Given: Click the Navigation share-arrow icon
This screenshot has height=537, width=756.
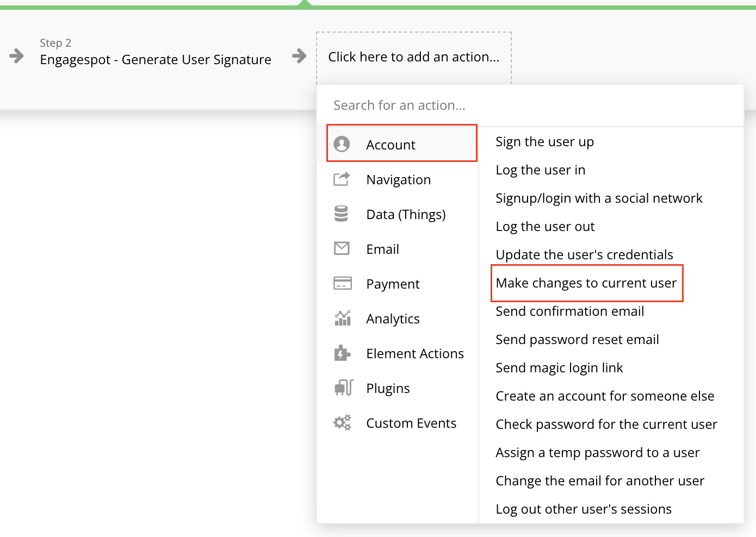Looking at the screenshot, I should coord(342,179).
